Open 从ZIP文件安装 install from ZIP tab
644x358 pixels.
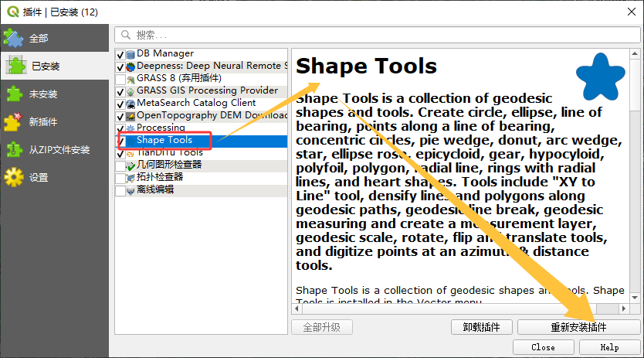click(x=55, y=150)
